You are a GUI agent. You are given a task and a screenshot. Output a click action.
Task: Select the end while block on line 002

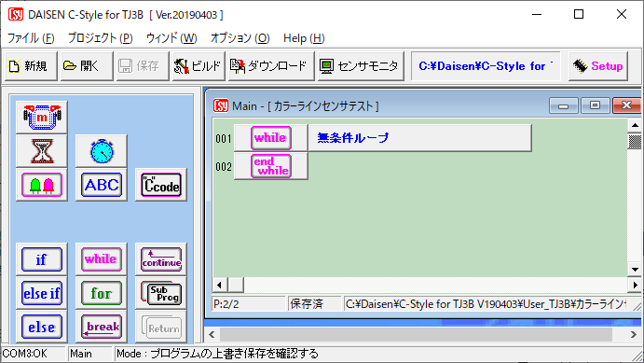click(271, 166)
